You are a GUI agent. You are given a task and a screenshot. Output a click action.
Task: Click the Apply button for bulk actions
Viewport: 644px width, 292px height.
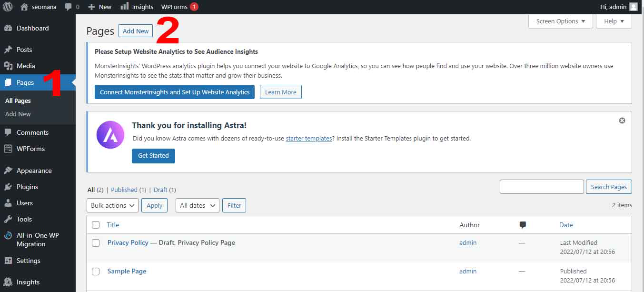coord(155,205)
